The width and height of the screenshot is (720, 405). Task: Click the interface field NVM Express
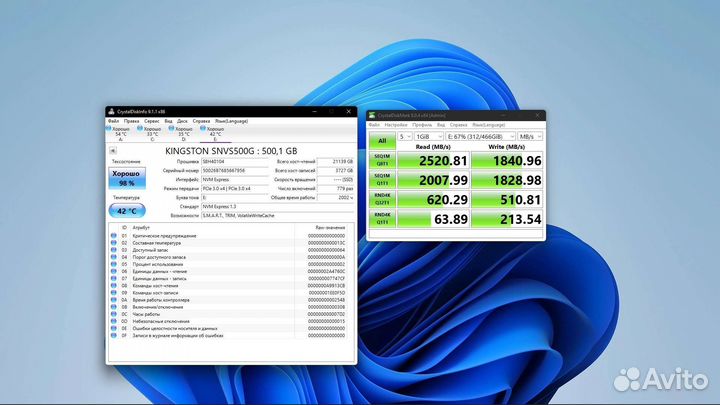coord(235,180)
